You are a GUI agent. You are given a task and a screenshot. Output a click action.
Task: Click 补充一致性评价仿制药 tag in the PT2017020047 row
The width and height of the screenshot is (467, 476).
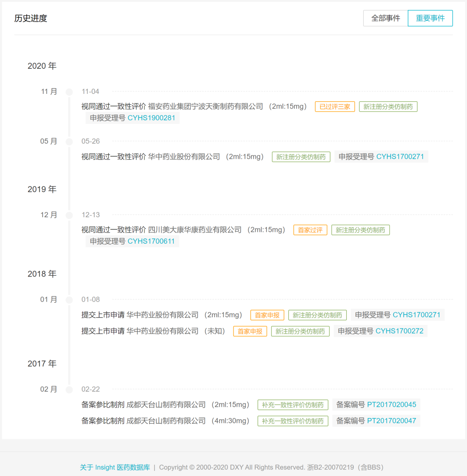pos(293,421)
